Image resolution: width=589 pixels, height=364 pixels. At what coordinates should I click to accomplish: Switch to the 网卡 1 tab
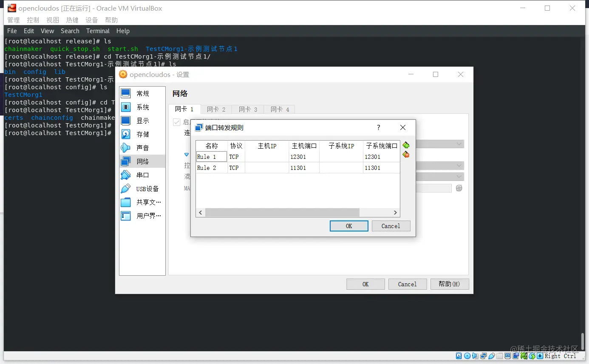click(x=184, y=109)
